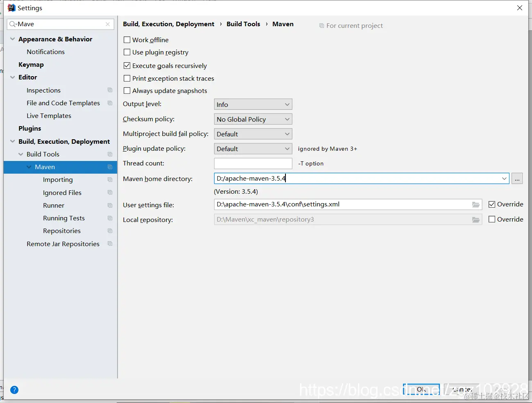This screenshot has height=403, width=532.
Task: Focus the Thread count input field
Action: (x=253, y=163)
